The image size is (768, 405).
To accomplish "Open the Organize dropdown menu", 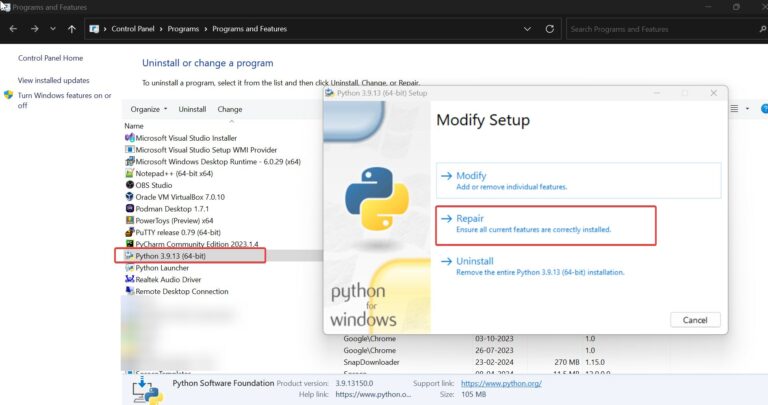I will click(149, 109).
